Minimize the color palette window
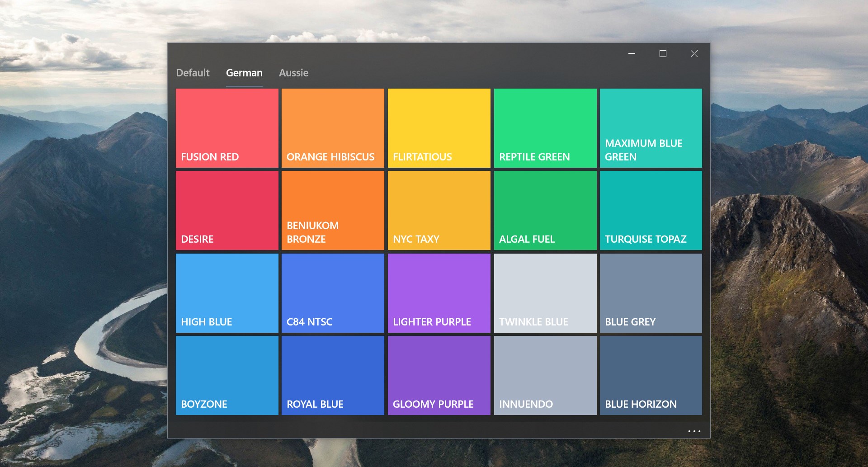868x467 pixels. tap(632, 54)
